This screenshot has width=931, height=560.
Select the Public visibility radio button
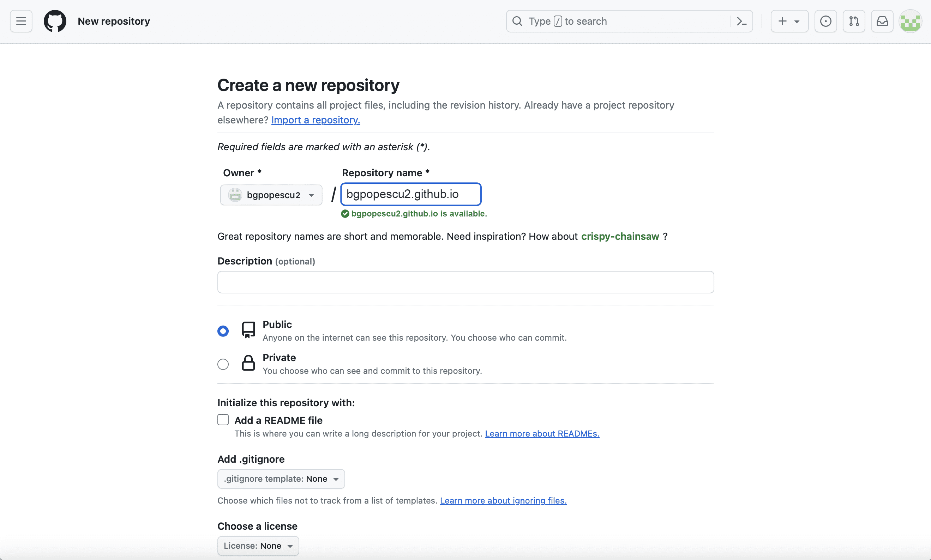[x=223, y=331]
